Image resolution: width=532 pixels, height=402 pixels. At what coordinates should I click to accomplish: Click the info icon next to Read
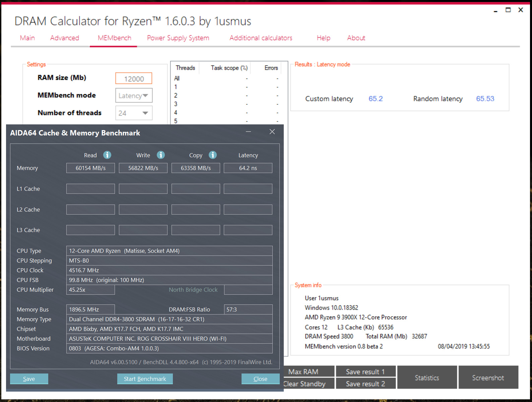pyautogui.click(x=107, y=155)
